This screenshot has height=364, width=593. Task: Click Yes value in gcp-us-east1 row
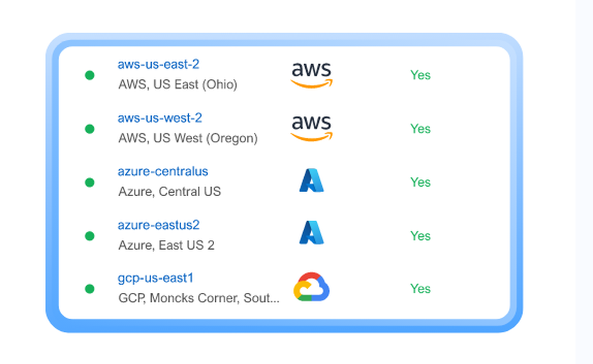tap(420, 289)
